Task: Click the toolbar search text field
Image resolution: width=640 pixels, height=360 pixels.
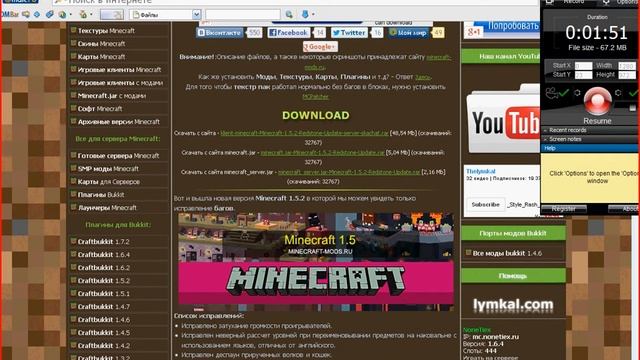Action: pyautogui.click(x=243, y=15)
